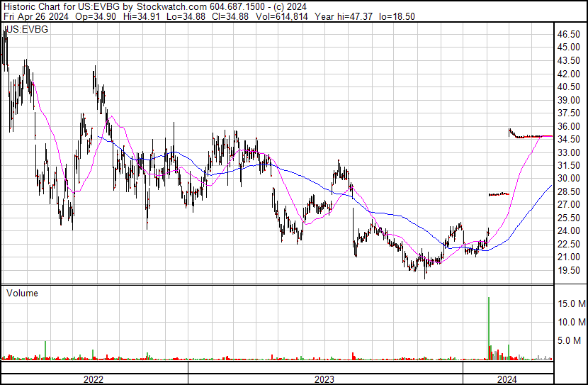Jump to the 2022 timeline label
This screenshot has height=385, width=588.
[x=94, y=379]
